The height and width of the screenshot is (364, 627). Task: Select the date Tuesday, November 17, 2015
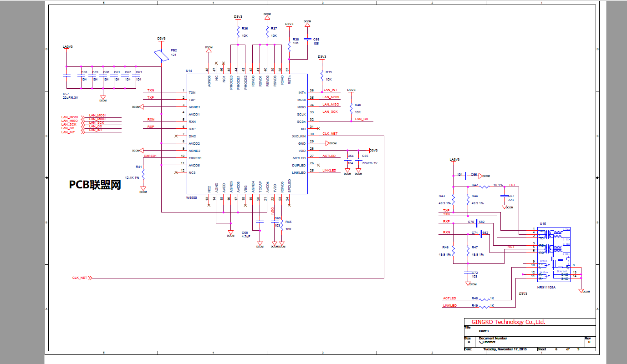[x=505, y=349]
